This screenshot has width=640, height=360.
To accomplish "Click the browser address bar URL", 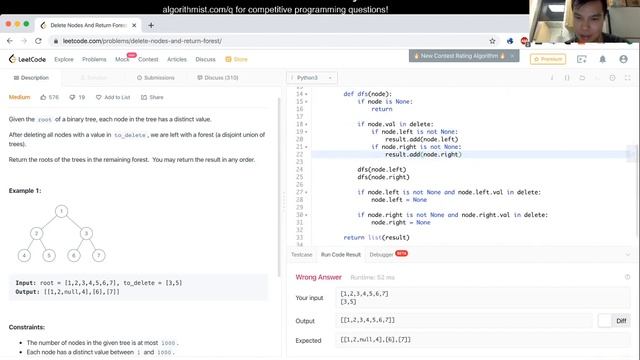I will pyautogui.click(x=142, y=41).
